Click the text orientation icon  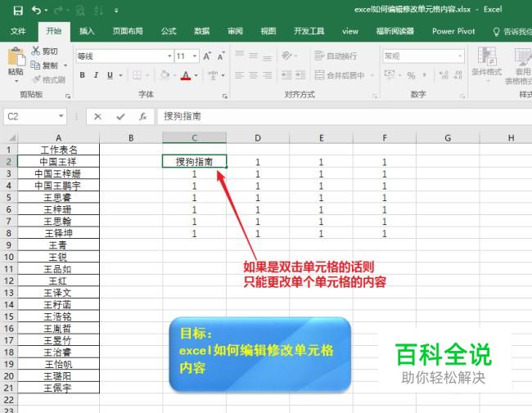pos(286,56)
